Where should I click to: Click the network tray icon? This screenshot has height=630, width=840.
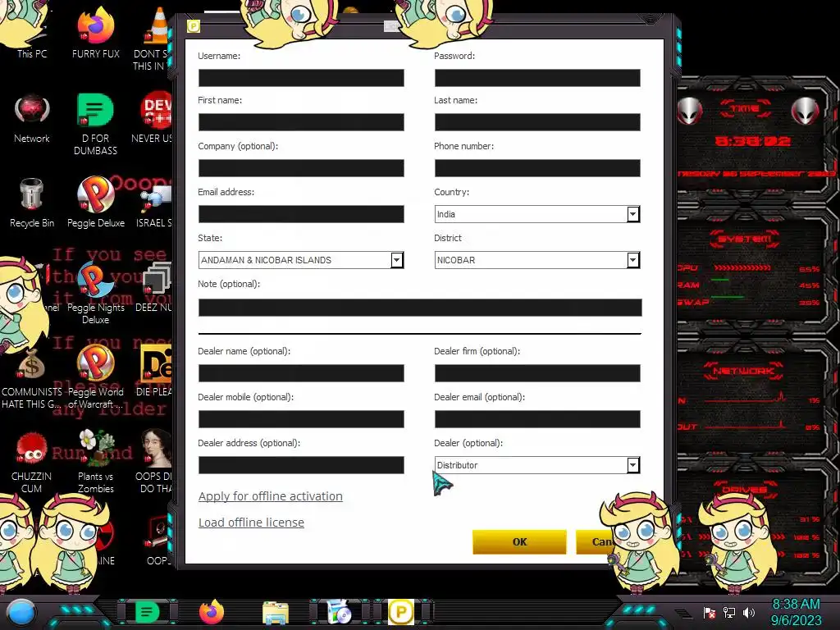tap(729, 612)
